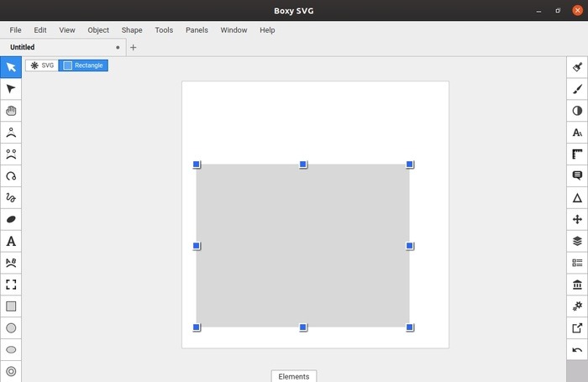Click the top-right handle of the rectangle
This screenshot has width=588, height=382.
click(410, 165)
